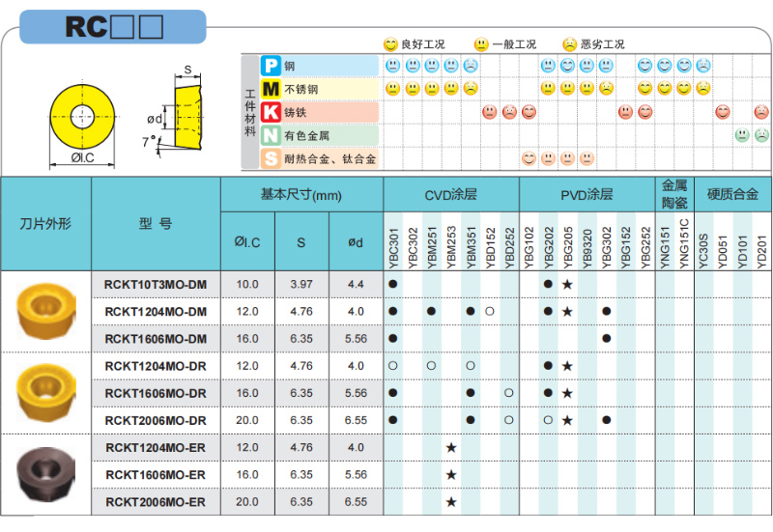Open the dark ER insert product image

pos(45,474)
